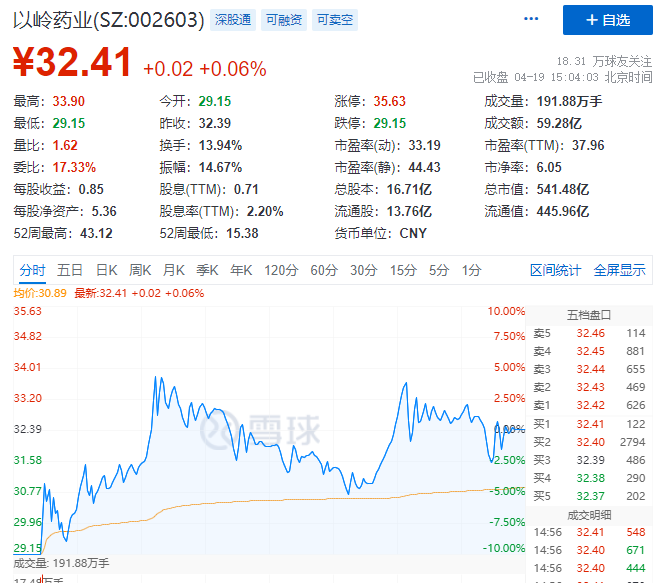Click the 最低 value 29.15
The image size is (667, 583).
(68, 123)
